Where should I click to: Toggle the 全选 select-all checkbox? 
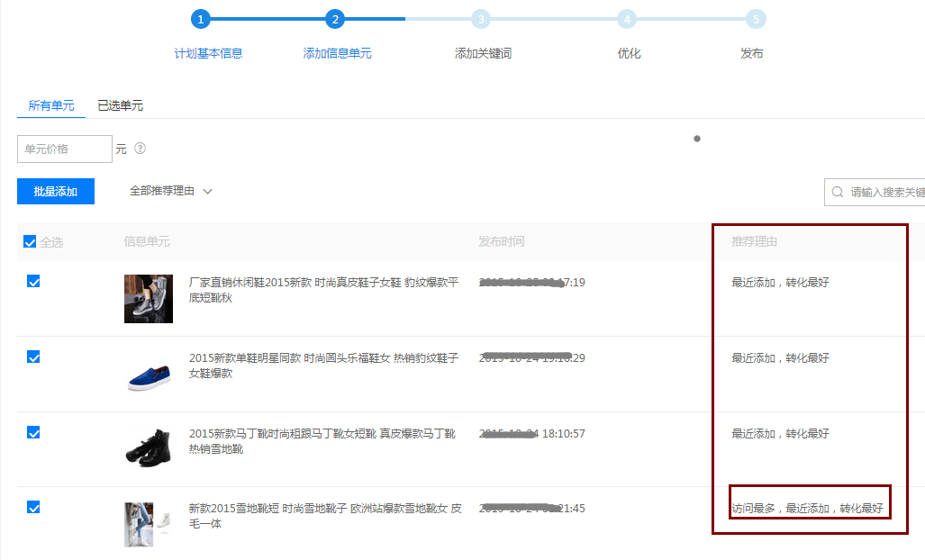(x=30, y=242)
